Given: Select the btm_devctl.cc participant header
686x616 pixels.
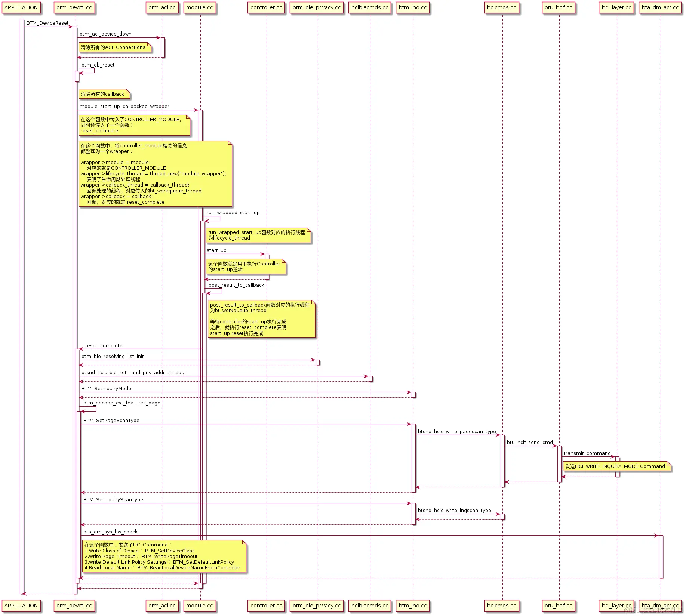Looking at the screenshot, I should [x=74, y=7].
